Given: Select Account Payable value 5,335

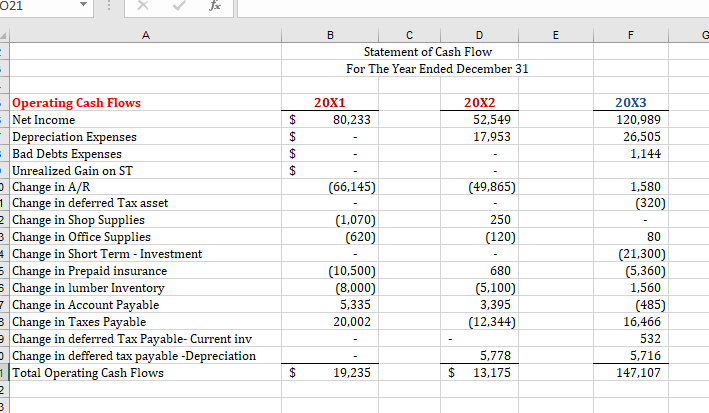Looking at the screenshot, I should tap(330, 305).
